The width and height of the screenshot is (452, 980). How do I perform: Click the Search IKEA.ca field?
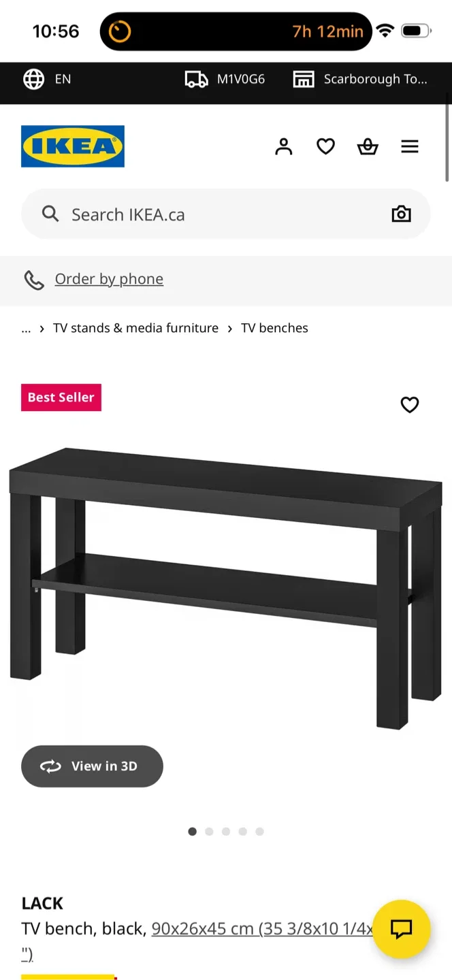226,214
